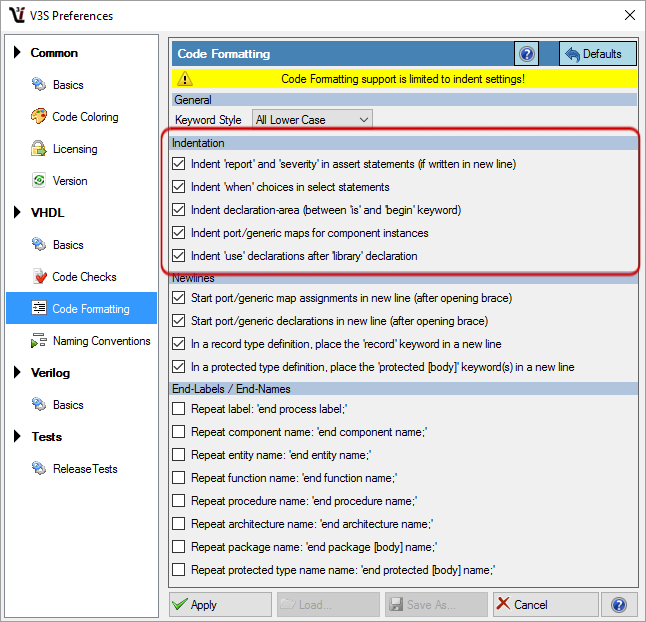Click the red X icon on Cancel
Viewport: 646px width, 622px height.
503,604
